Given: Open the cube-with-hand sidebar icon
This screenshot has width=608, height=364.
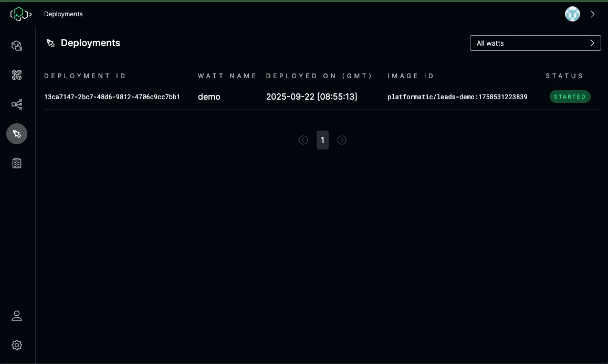Looking at the screenshot, I should (17, 46).
